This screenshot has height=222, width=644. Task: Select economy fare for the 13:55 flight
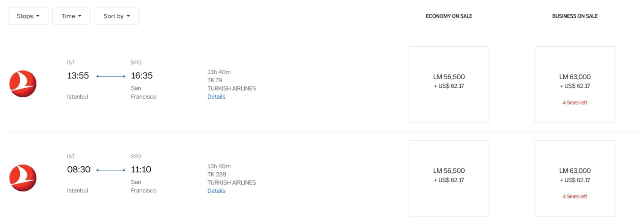449,84
